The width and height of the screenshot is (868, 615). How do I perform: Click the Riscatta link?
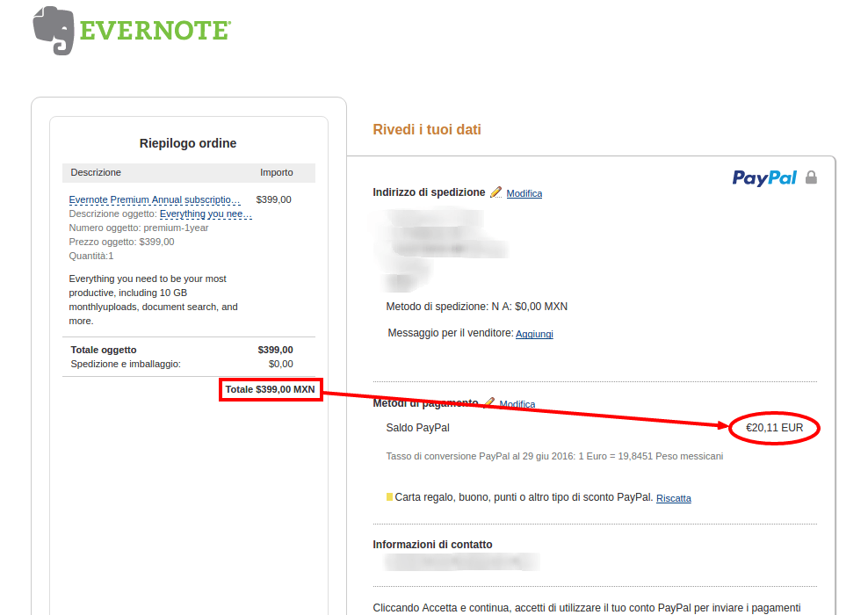[x=674, y=498]
